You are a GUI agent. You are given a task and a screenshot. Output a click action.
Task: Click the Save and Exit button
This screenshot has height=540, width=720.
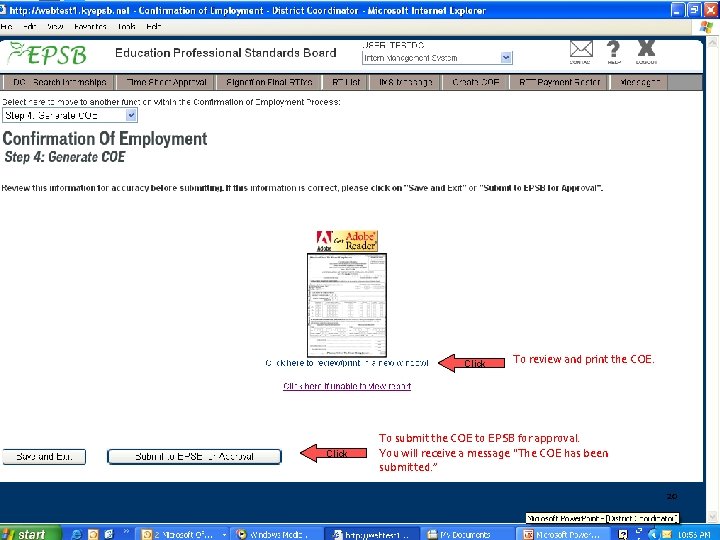pyautogui.click(x=44, y=456)
